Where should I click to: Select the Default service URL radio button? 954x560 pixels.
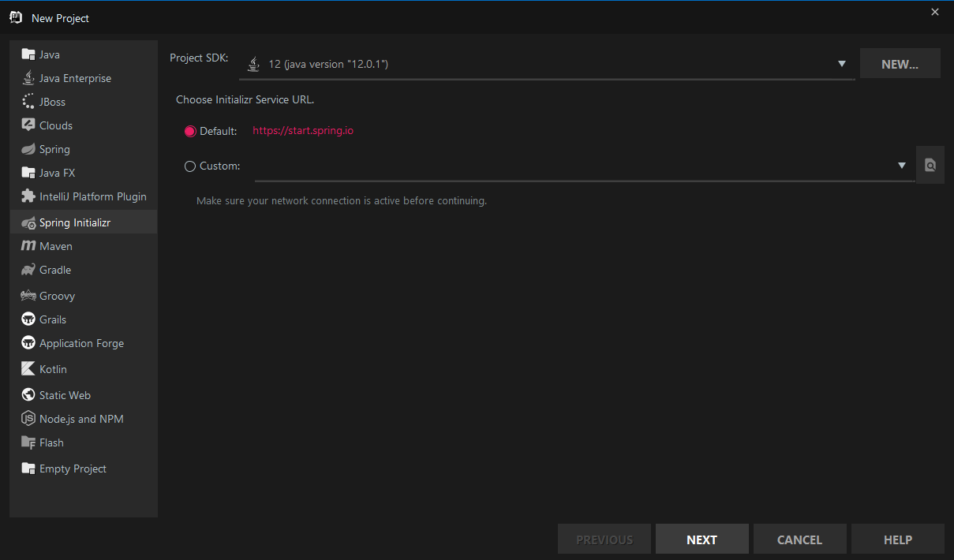(x=190, y=131)
